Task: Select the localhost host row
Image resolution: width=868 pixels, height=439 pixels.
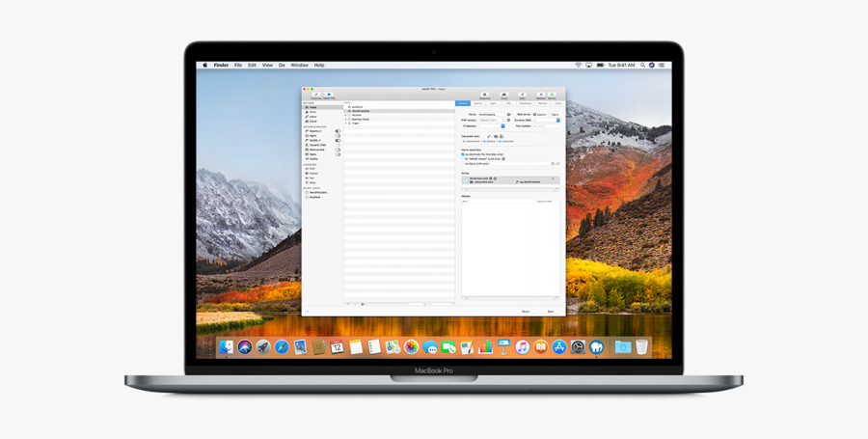Action: tap(399, 107)
